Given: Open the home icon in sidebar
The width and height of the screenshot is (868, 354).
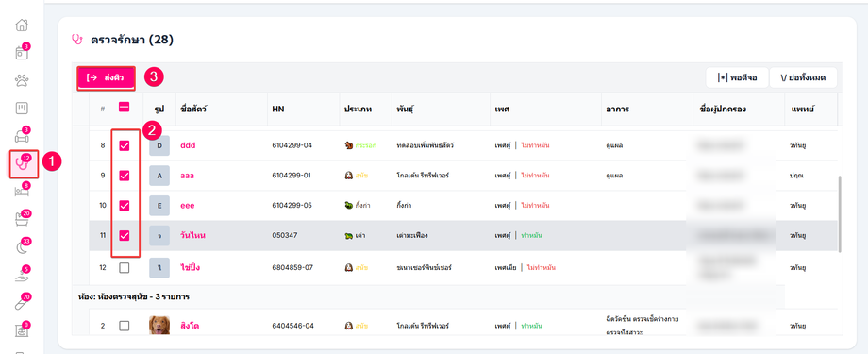Looking at the screenshot, I should point(22,25).
